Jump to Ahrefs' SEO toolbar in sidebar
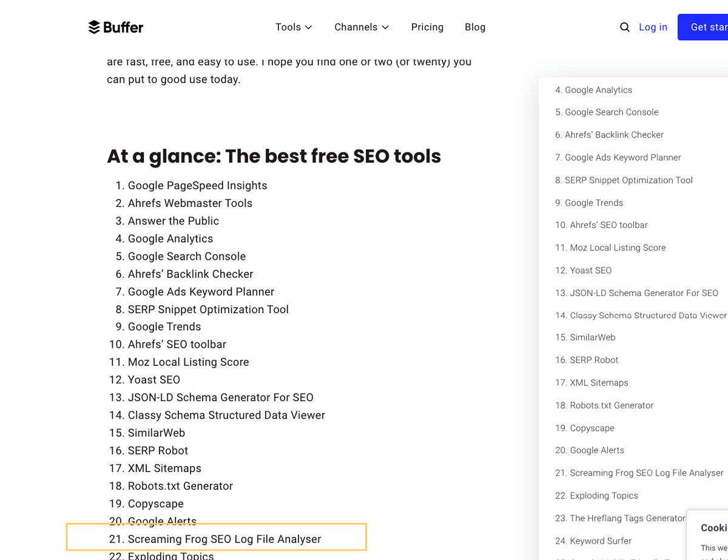The width and height of the screenshot is (728, 560). [x=601, y=225]
